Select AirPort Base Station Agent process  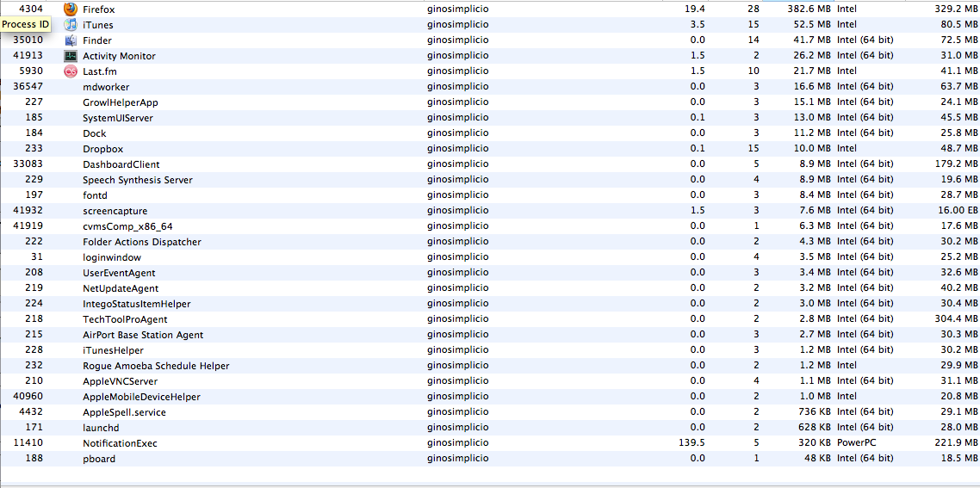[490, 334]
